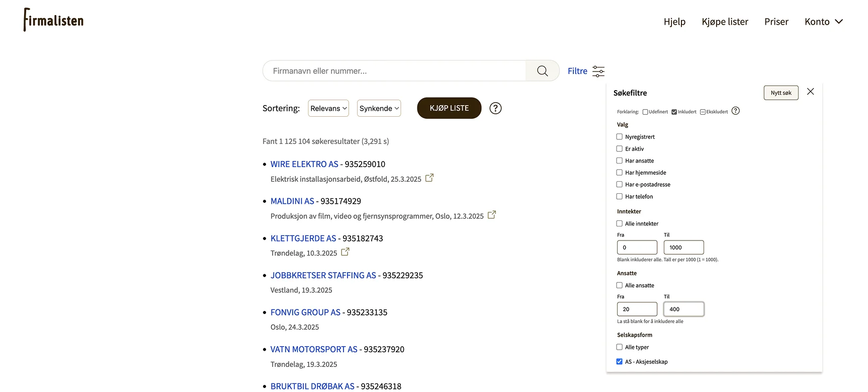Open the Filtre sliders icon

(598, 71)
